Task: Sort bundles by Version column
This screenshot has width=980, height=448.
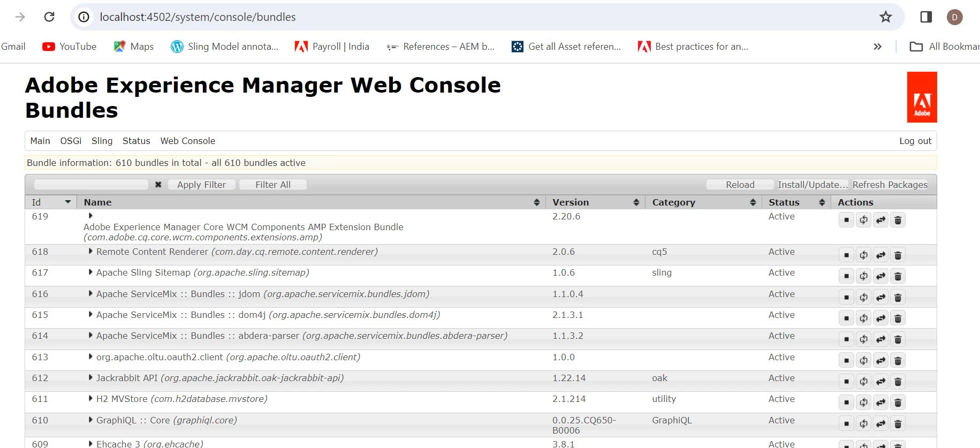Action: click(x=595, y=202)
